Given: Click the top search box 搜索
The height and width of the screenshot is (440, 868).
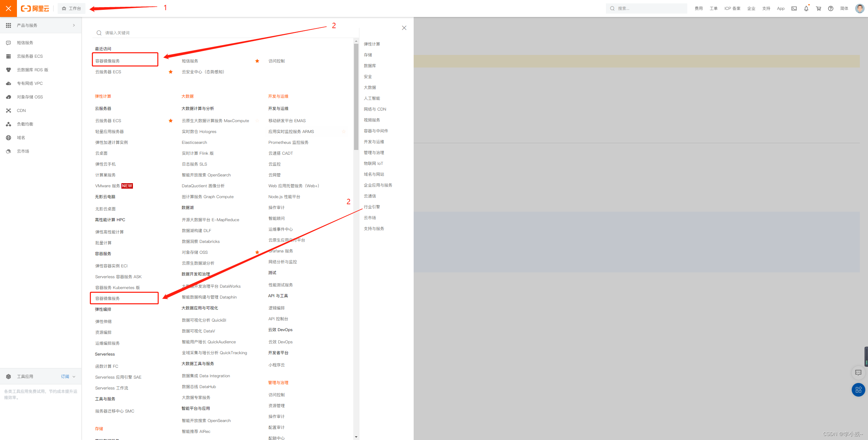Looking at the screenshot, I should [646, 8].
